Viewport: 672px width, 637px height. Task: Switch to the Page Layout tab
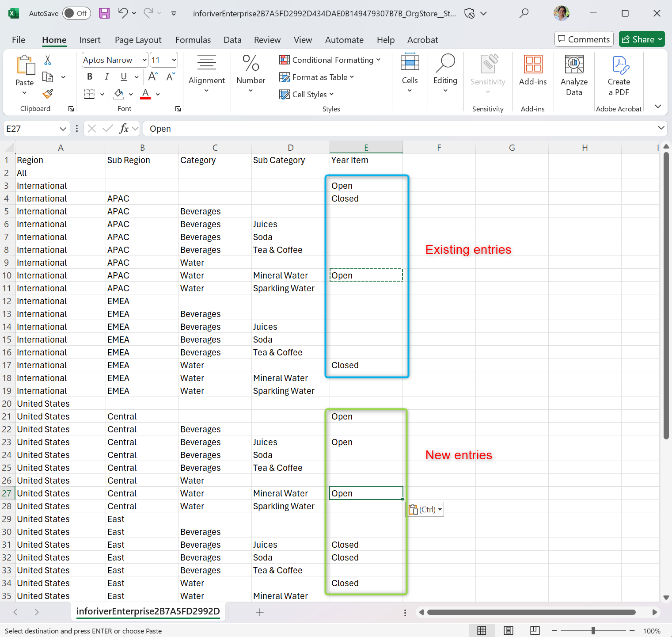point(138,40)
